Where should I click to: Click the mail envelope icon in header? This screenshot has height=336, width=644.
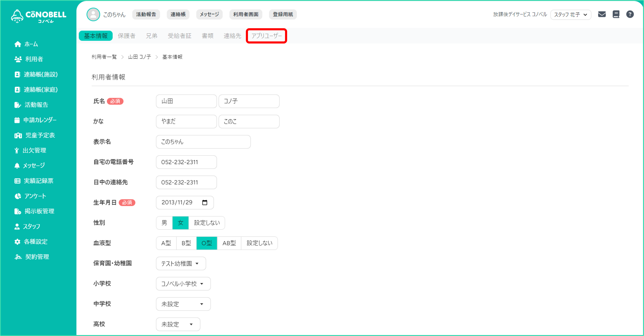click(602, 14)
